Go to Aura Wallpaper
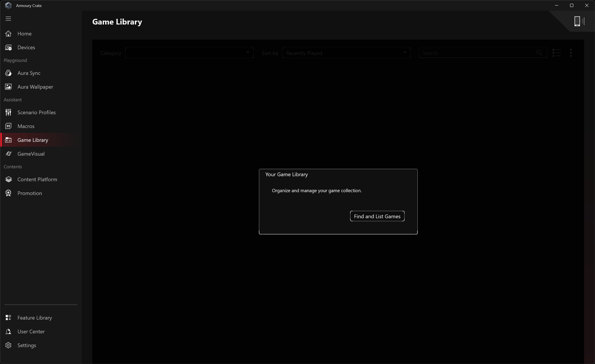 coord(35,87)
